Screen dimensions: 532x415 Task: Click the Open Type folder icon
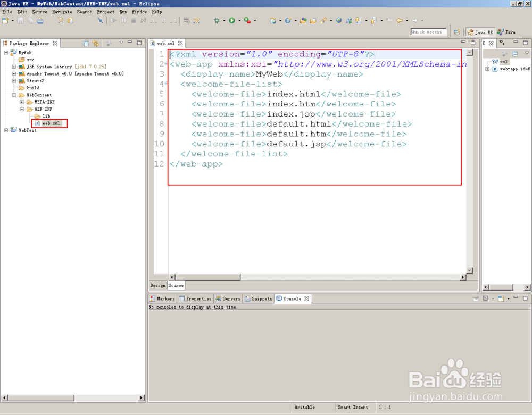point(303,21)
